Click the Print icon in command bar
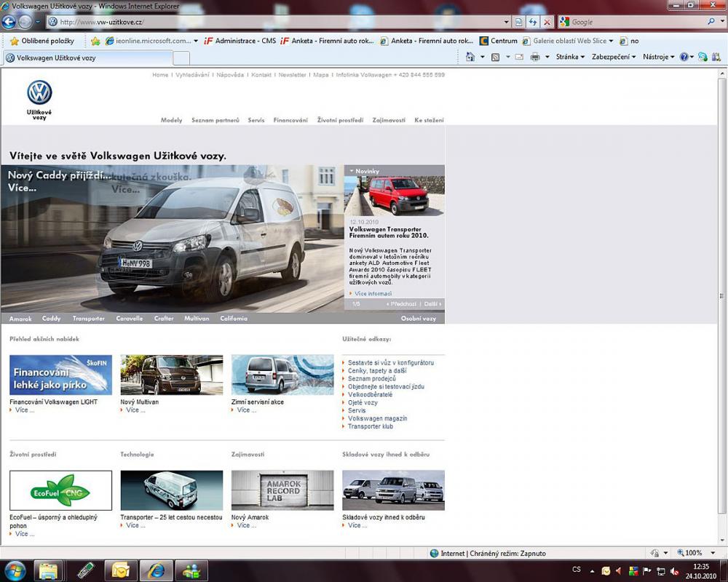Screen dimensions: 728x582 [x=535, y=57]
